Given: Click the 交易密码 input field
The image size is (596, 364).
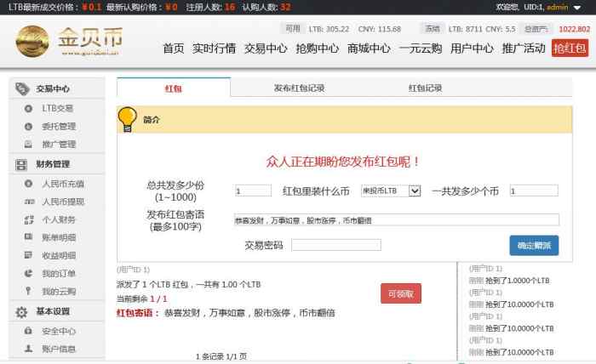Looking at the screenshot, I should pos(335,245).
